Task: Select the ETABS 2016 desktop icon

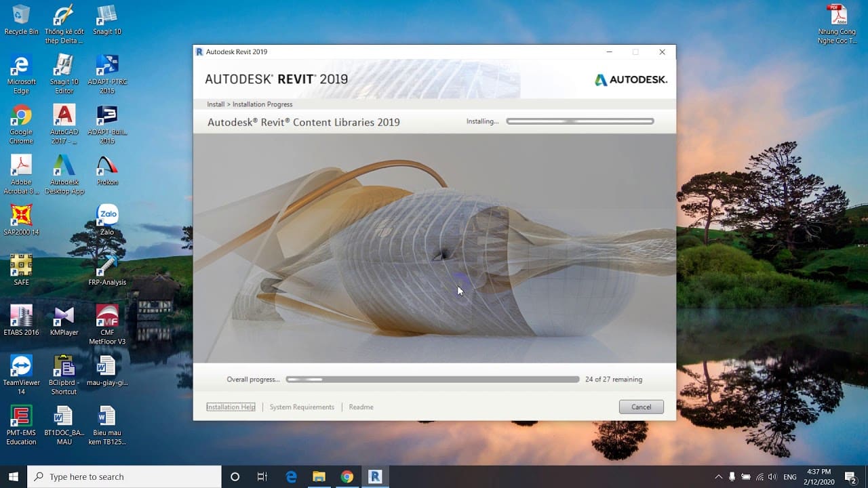Action: (21, 321)
